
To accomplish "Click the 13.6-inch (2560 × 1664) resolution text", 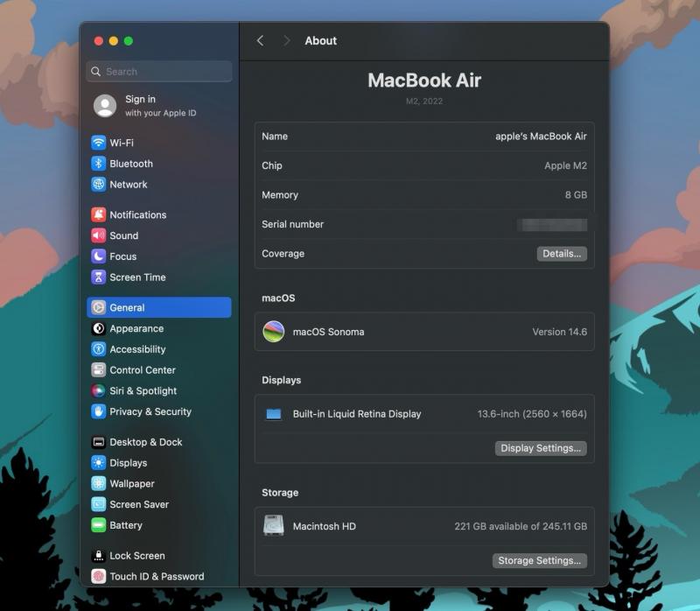I will tap(532, 414).
